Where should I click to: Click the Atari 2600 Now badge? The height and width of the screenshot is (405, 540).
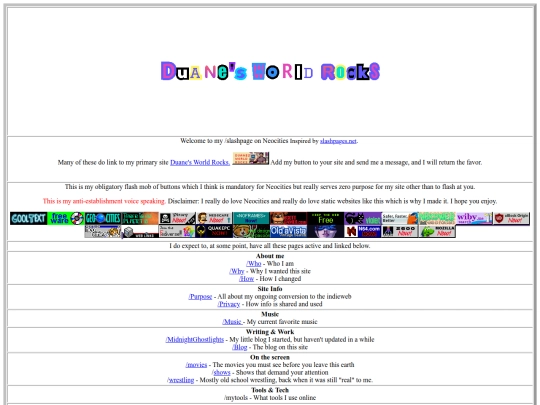click(400, 231)
